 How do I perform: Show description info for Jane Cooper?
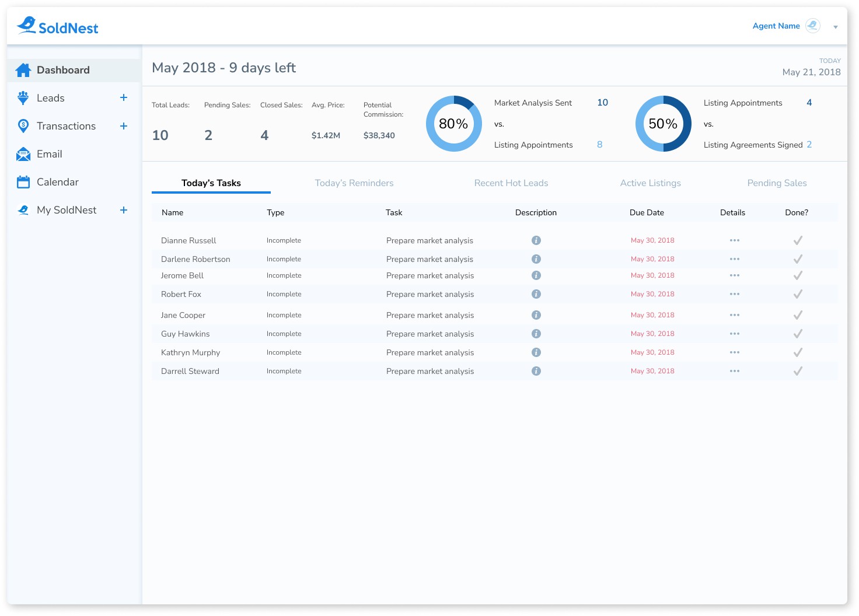coord(536,315)
